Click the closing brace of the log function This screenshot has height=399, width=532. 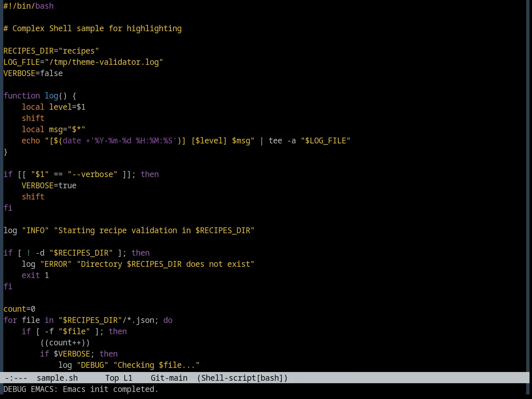coord(5,152)
